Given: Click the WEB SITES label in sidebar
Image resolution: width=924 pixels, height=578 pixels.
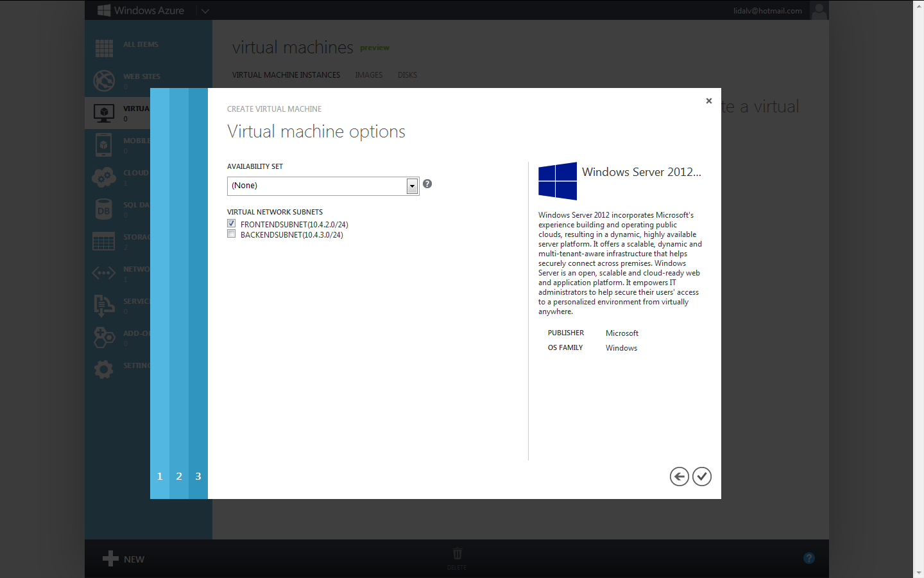Looking at the screenshot, I should pos(142,76).
